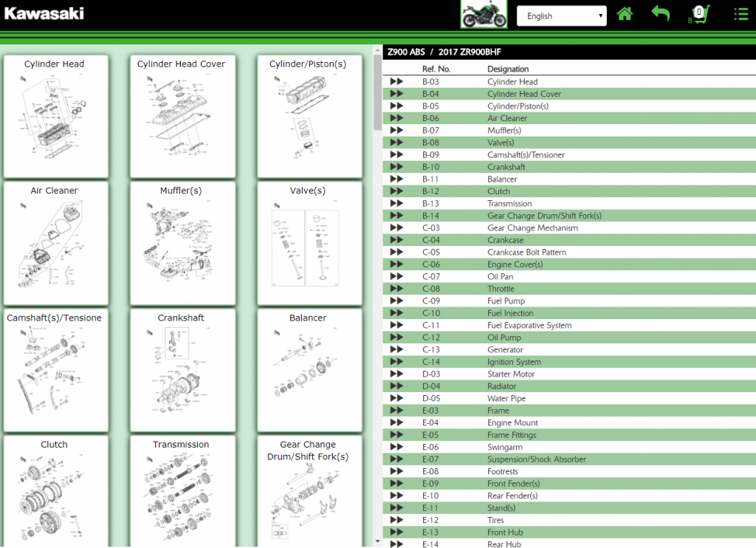Select Camshaft(s)/Tensioner in the list
This screenshot has height=548, width=756.
point(526,155)
